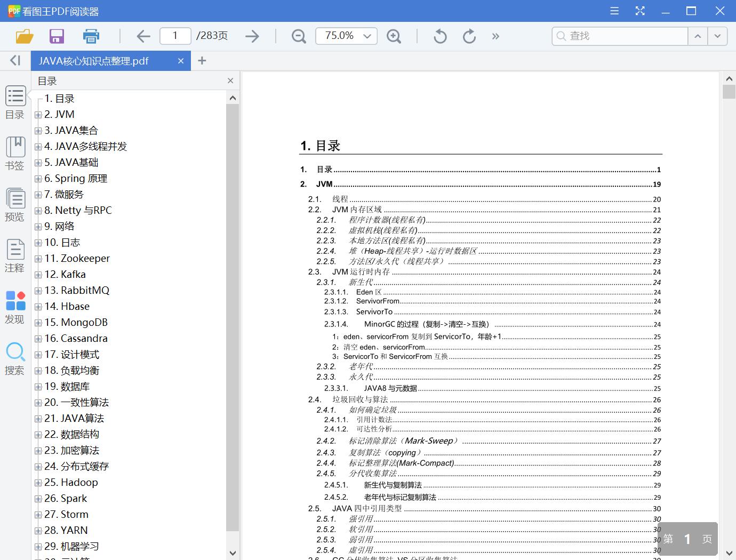Expand the 12. Kafka outline node
The image size is (736, 560).
tap(38, 275)
